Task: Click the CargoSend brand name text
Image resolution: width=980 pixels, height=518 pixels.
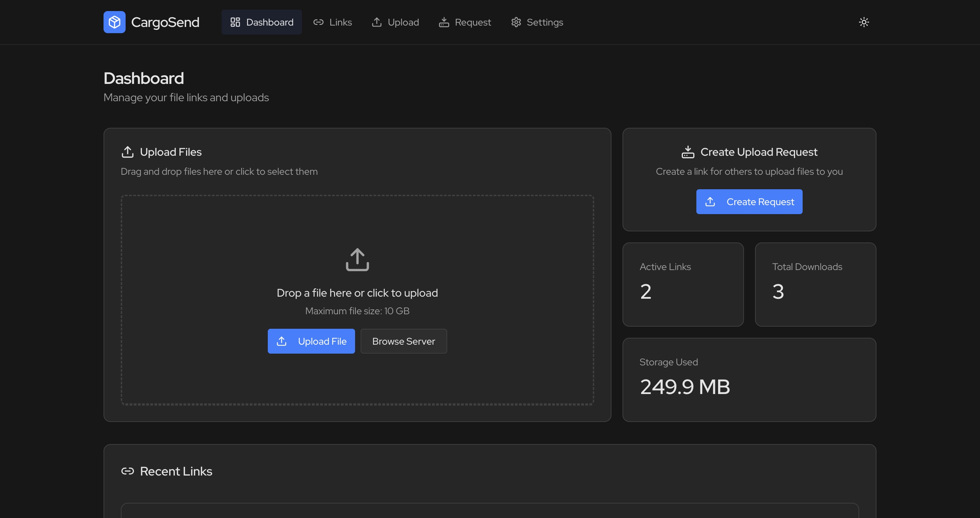Action: 165,22
